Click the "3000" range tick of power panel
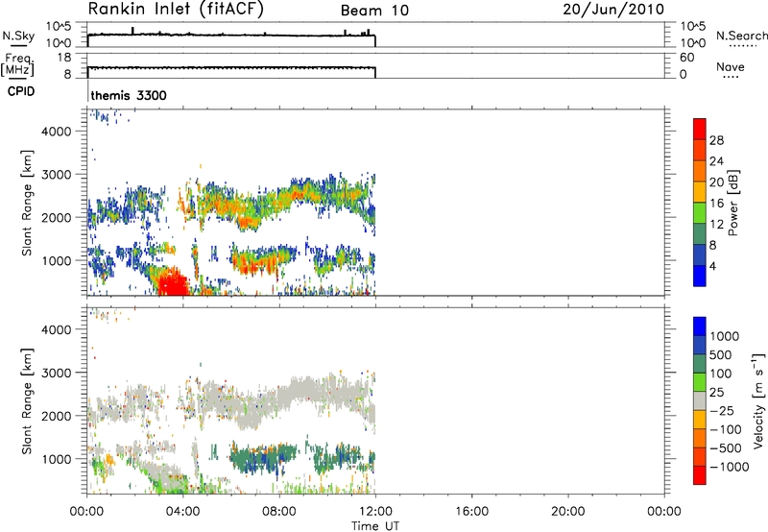 point(57,175)
